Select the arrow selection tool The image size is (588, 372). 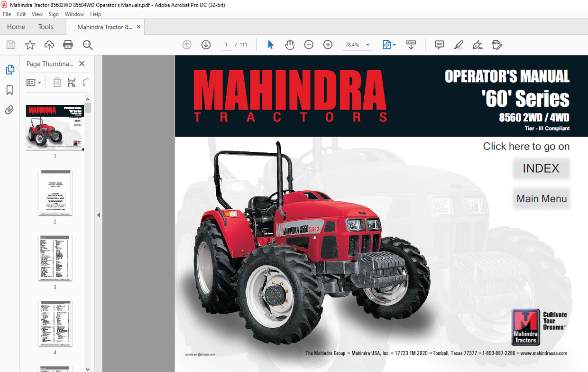(271, 45)
